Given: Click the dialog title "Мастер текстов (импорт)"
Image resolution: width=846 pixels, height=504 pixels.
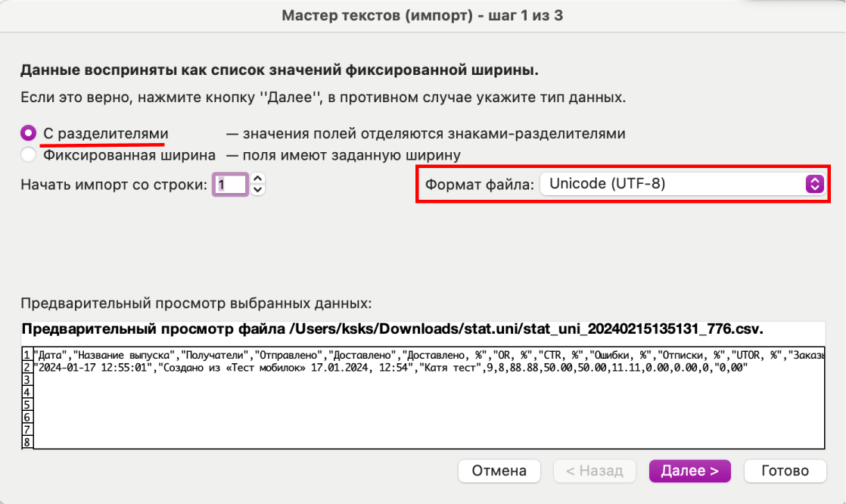Looking at the screenshot, I should (x=423, y=14).
